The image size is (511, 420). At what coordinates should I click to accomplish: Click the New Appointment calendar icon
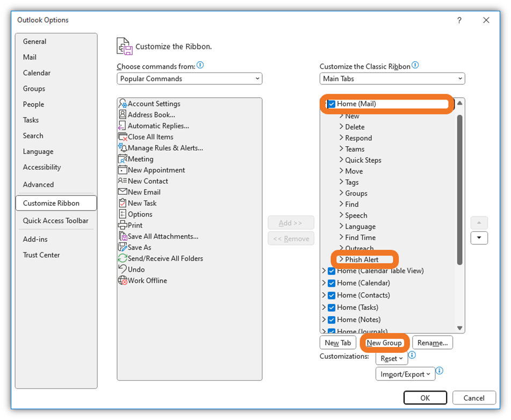coord(123,170)
